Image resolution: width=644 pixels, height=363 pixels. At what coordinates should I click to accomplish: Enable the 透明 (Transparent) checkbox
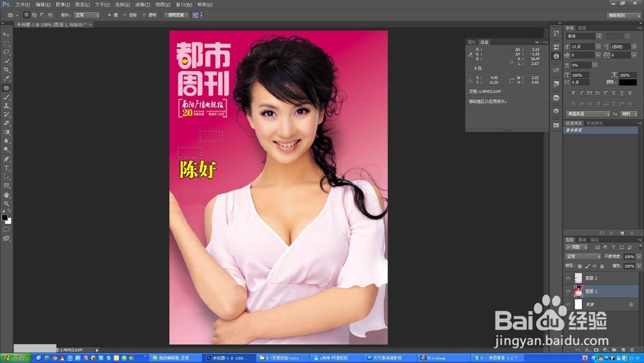(144, 15)
